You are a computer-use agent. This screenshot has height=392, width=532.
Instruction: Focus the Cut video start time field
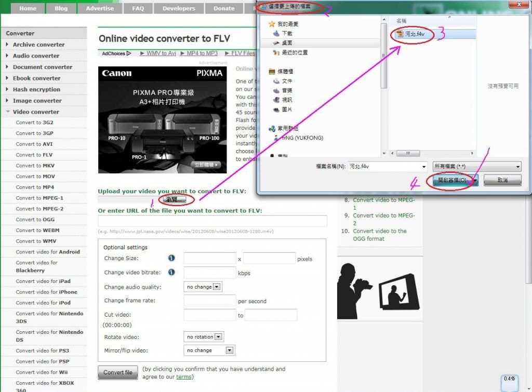pyautogui.click(x=210, y=315)
